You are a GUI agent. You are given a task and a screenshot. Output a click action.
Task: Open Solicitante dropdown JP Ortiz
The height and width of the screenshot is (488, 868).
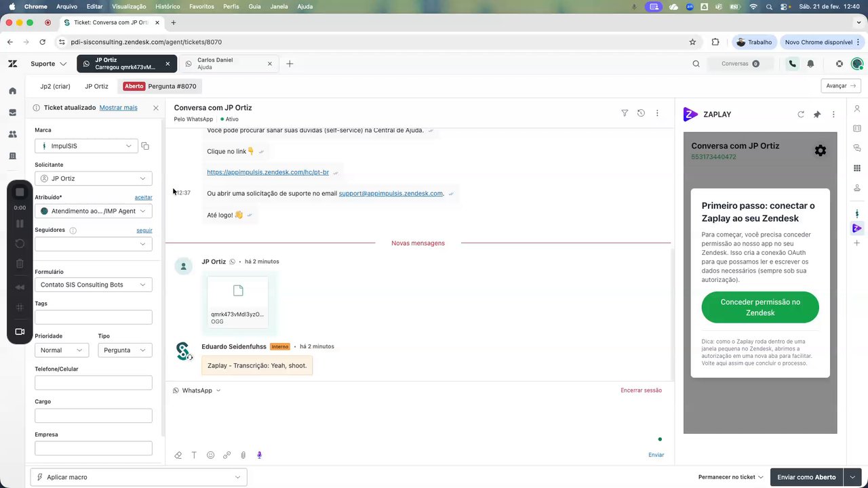pos(94,178)
